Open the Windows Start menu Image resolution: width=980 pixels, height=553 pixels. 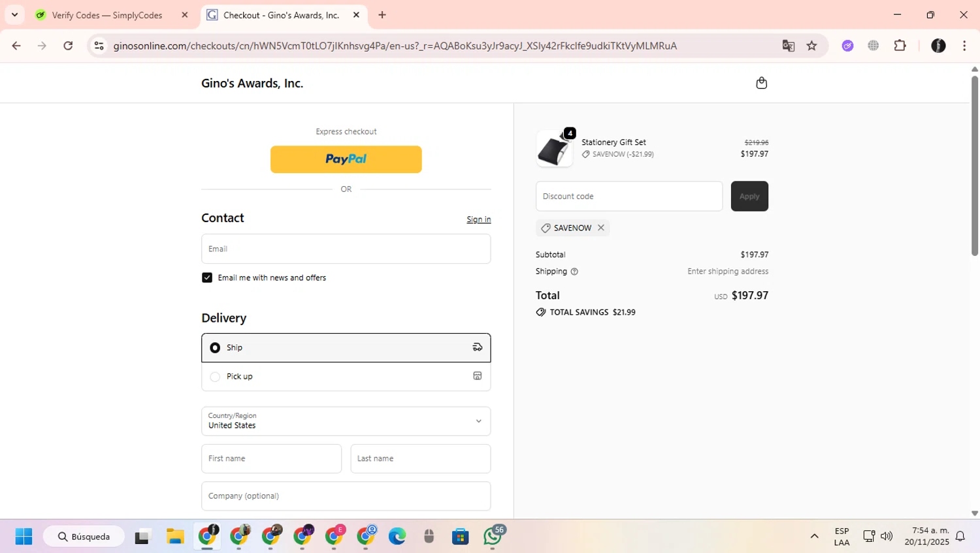(24, 537)
